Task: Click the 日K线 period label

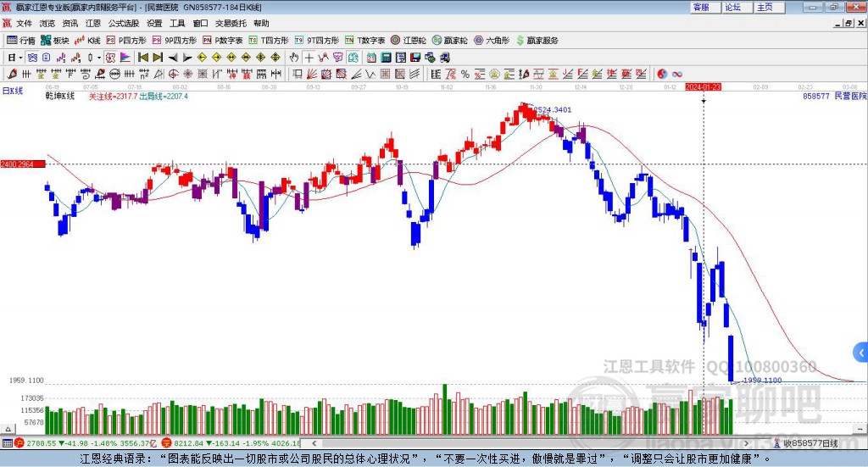Action: [x=13, y=91]
